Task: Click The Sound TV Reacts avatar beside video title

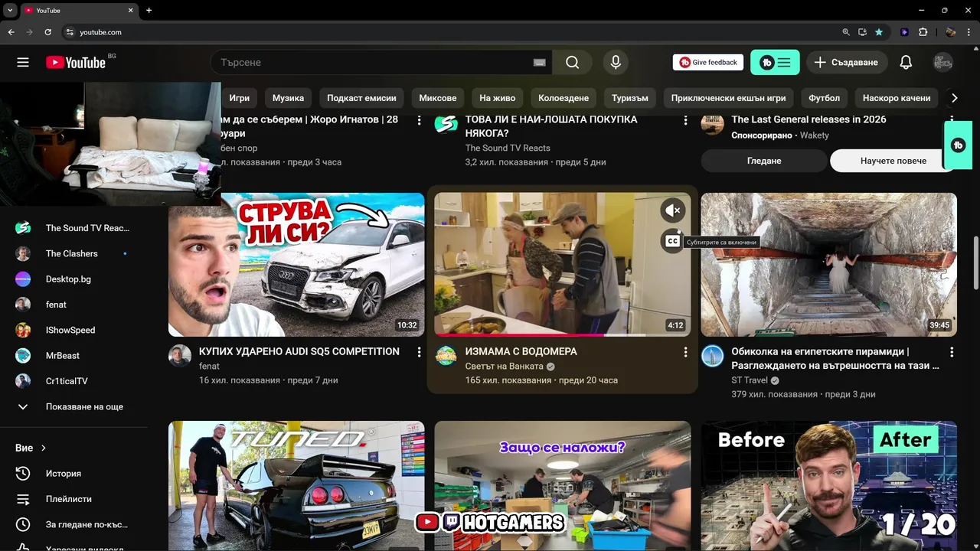Action: 446,124
